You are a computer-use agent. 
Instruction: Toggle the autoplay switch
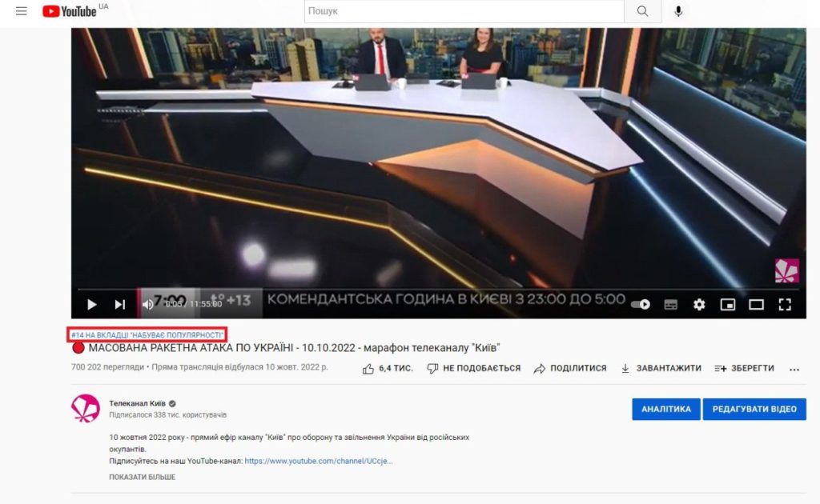(x=641, y=305)
